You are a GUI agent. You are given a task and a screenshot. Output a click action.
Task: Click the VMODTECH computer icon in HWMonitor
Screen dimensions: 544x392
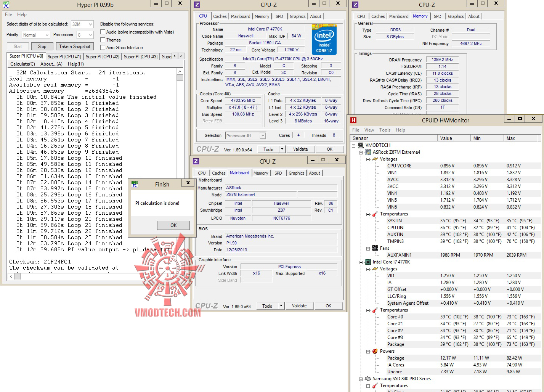point(361,145)
